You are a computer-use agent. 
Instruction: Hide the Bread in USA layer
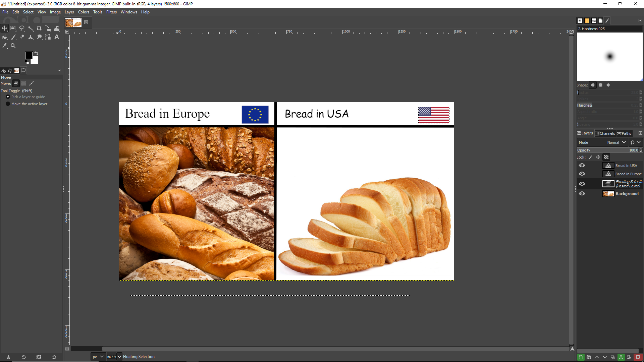point(582,166)
